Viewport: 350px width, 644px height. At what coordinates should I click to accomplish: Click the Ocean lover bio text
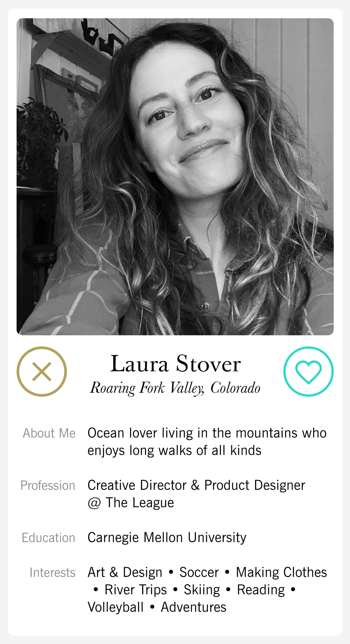(207, 442)
